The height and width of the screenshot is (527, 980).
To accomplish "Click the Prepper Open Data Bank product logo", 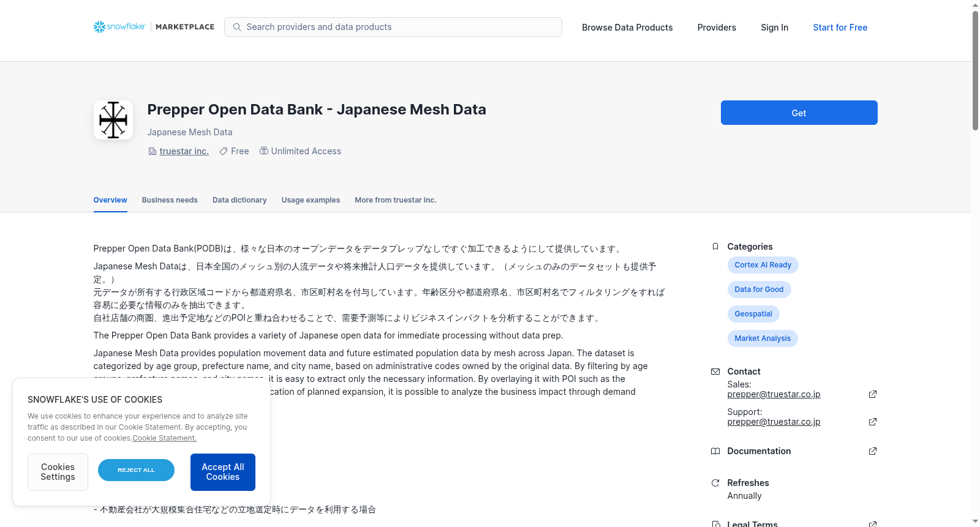I will pyautogui.click(x=113, y=120).
